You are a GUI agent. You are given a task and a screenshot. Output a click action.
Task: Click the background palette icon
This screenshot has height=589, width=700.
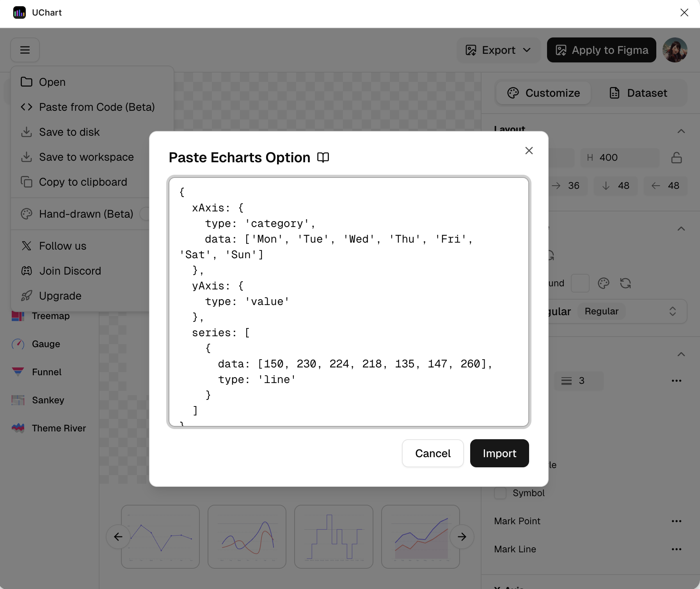point(603,283)
